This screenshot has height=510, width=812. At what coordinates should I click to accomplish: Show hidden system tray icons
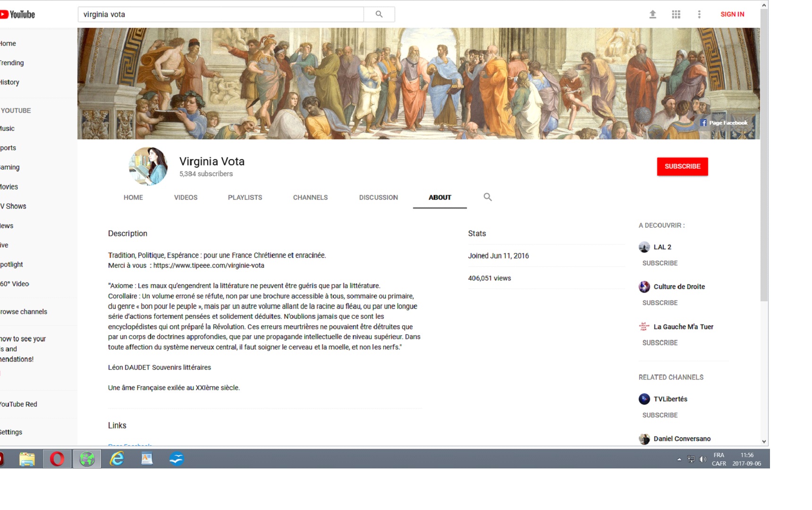click(x=679, y=459)
